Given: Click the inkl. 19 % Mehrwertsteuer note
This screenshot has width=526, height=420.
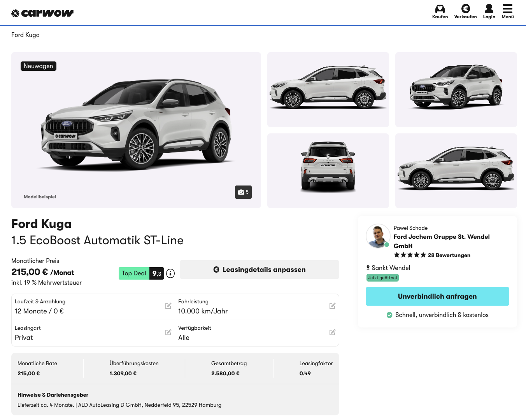Looking at the screenshot, I should (46, 283).
